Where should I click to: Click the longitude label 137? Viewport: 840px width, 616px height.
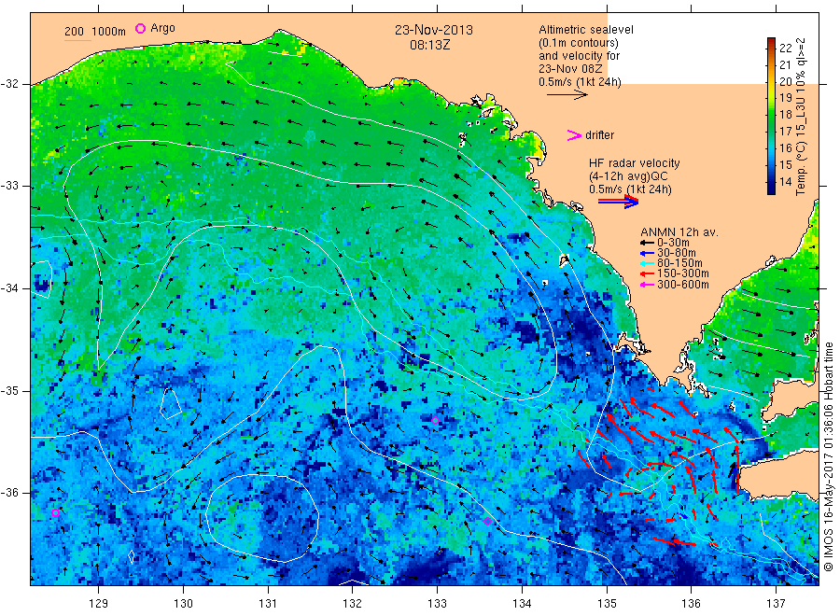tap(776, 603)
